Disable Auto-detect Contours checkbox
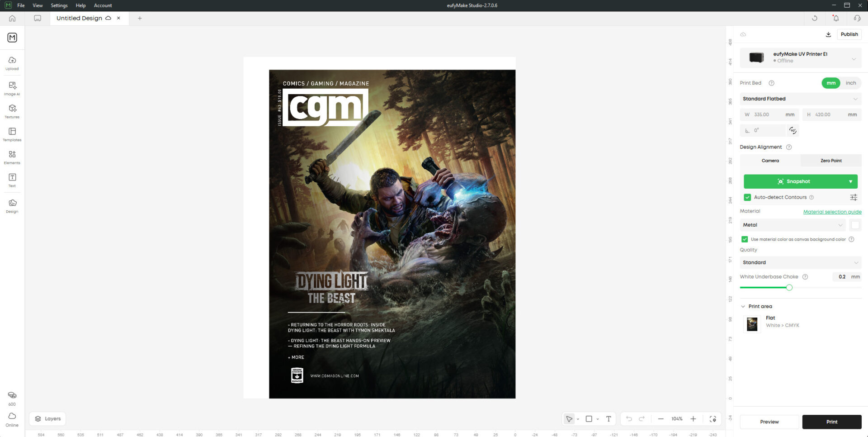The image size is (868, 437). (x=747, y=197)
